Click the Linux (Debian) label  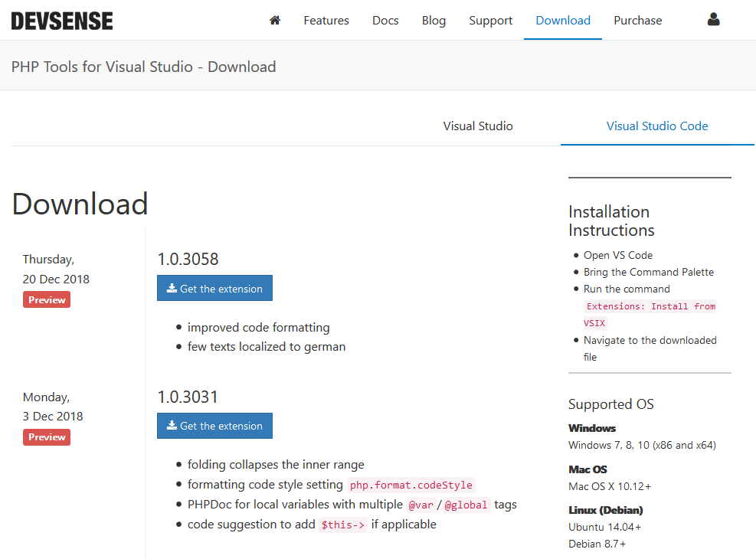605,510
